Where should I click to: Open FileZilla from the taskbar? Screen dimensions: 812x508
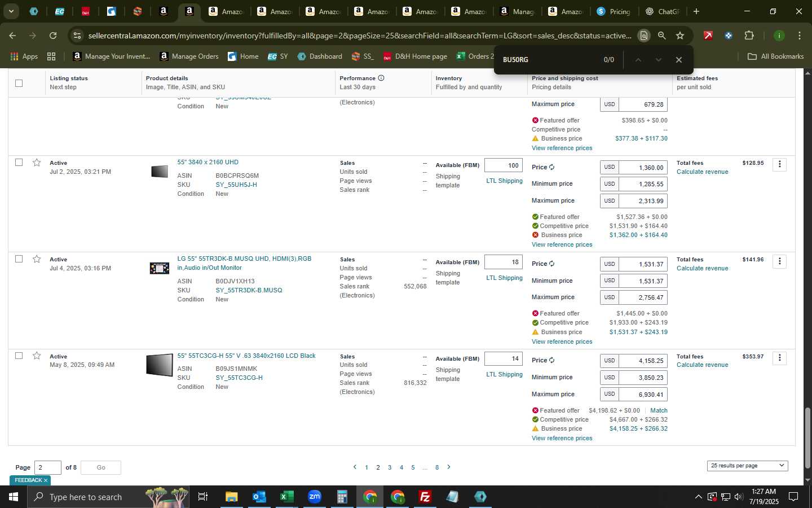coord(425,497)
